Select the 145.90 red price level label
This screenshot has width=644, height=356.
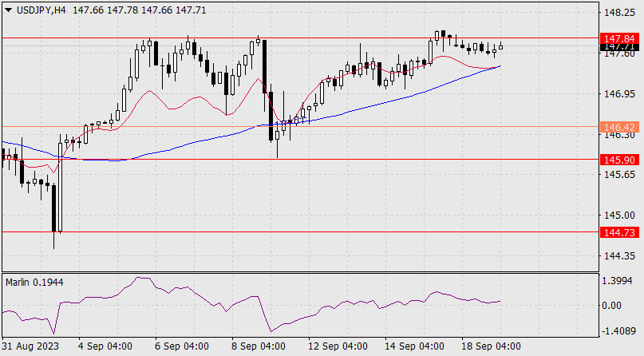pyautogui.click(x=619, y=160)
